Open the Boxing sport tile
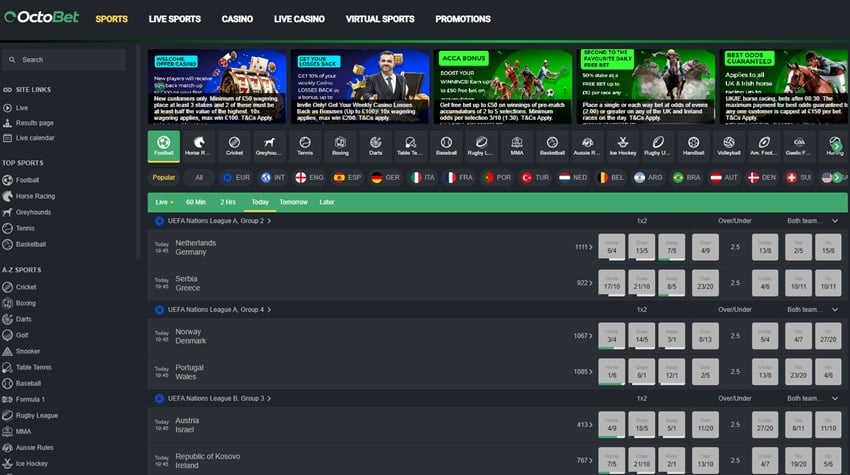This screenshot has width=850, height=475. click(340, 146)
